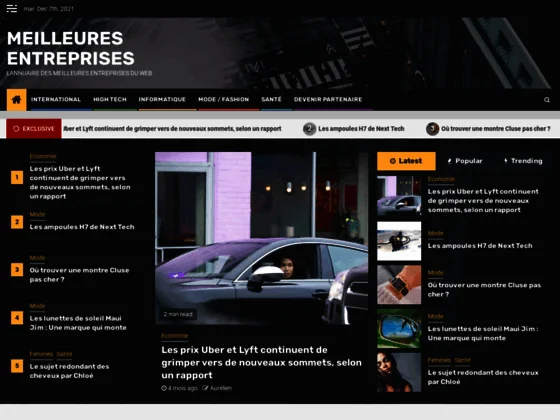Click the featured car photo

pos(261,238)
